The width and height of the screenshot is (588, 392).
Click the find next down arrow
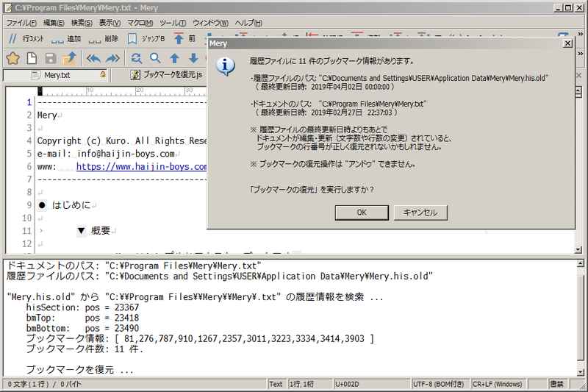coord(193,58)
